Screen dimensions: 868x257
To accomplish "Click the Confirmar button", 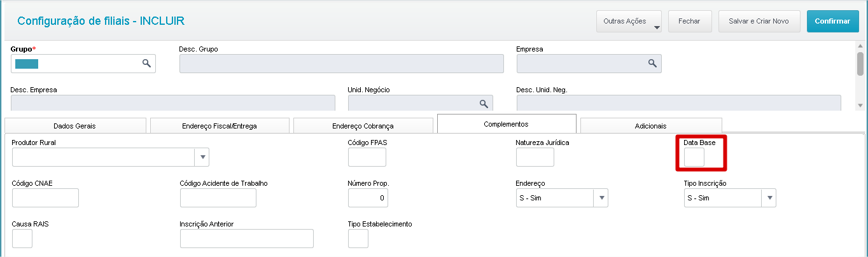I will [832, 21].
